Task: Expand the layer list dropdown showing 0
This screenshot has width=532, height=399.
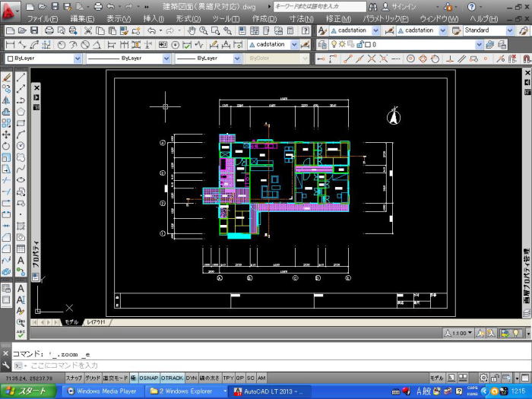Action: click(479, 44)
